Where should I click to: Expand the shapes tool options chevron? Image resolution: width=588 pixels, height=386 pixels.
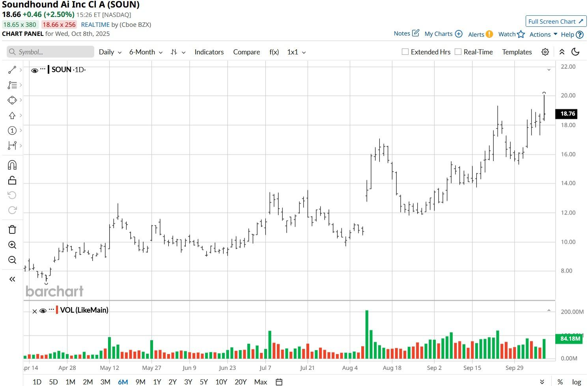point(21,100)
